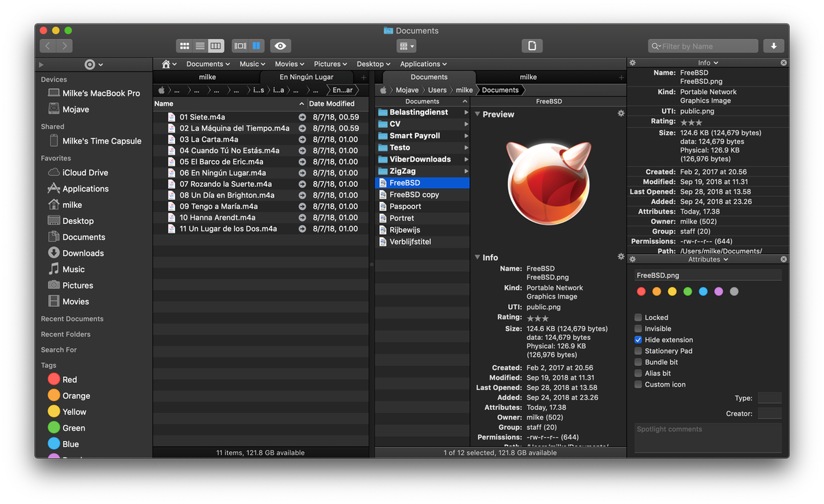The height and width of the screenshot is (504, 824).
Task: Expand the ZigZag folder arrow
Action: point(466,171)
